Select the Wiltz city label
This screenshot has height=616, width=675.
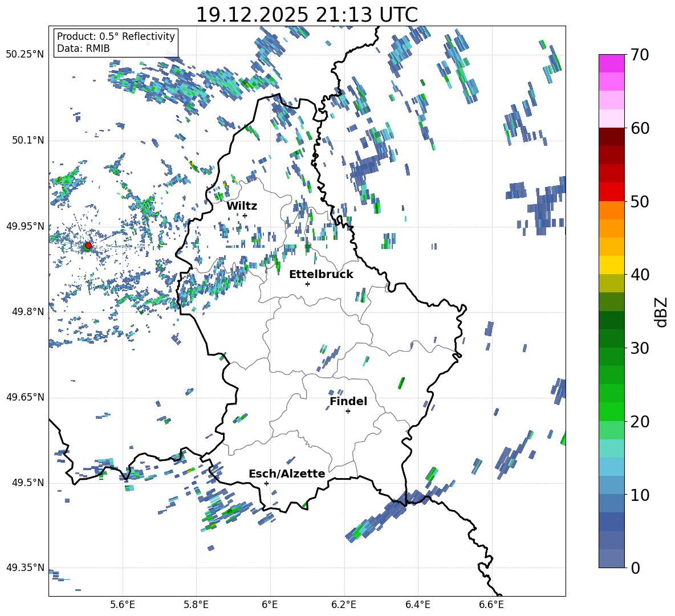pyautogui.click(x=242, y=206)
